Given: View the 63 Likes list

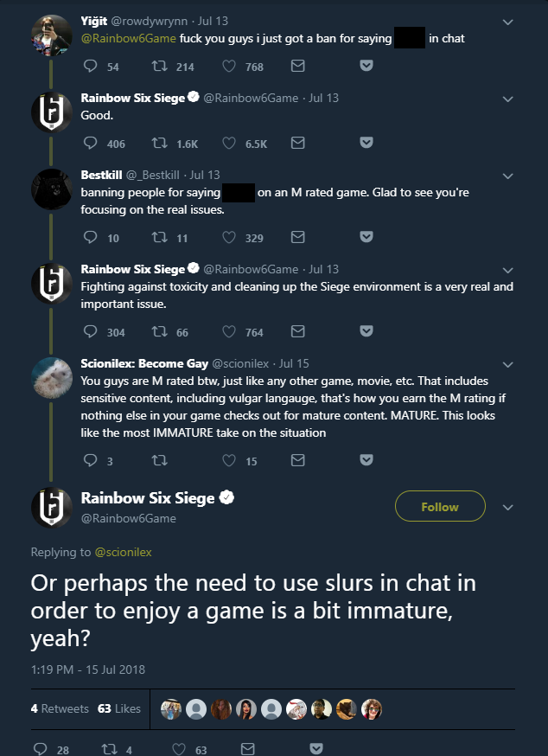Looking at the screenshot, I should click(x=119, y=708).
